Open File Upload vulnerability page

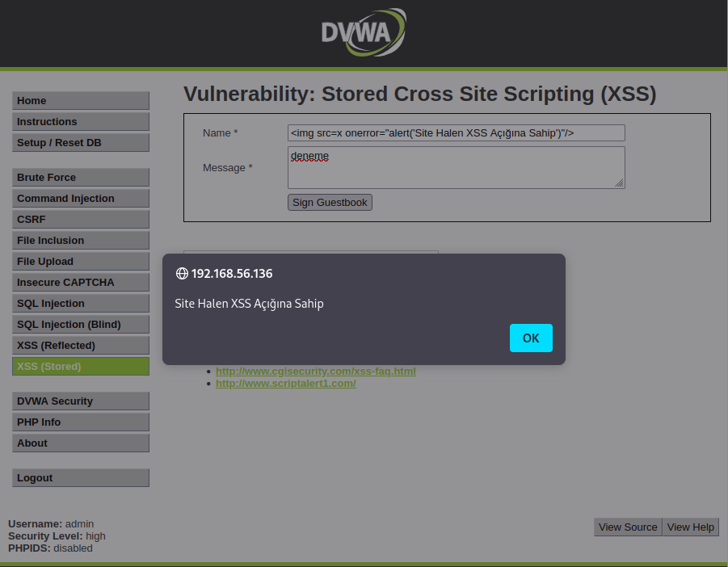coord(81,261)
